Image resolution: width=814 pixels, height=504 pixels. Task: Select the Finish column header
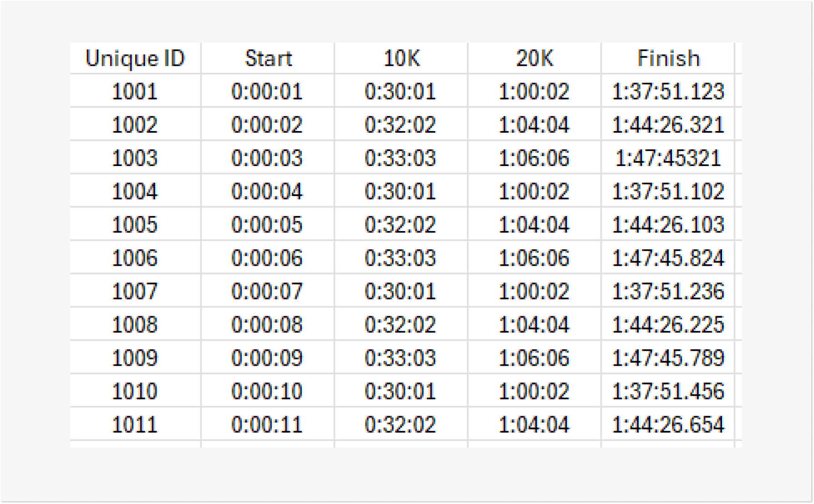coord(668,58)
